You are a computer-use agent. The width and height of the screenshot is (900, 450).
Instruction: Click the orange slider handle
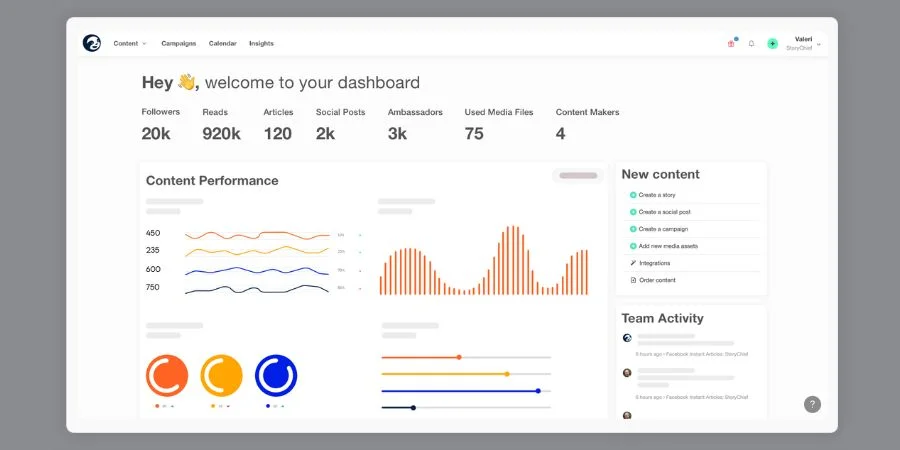(459, 357)
